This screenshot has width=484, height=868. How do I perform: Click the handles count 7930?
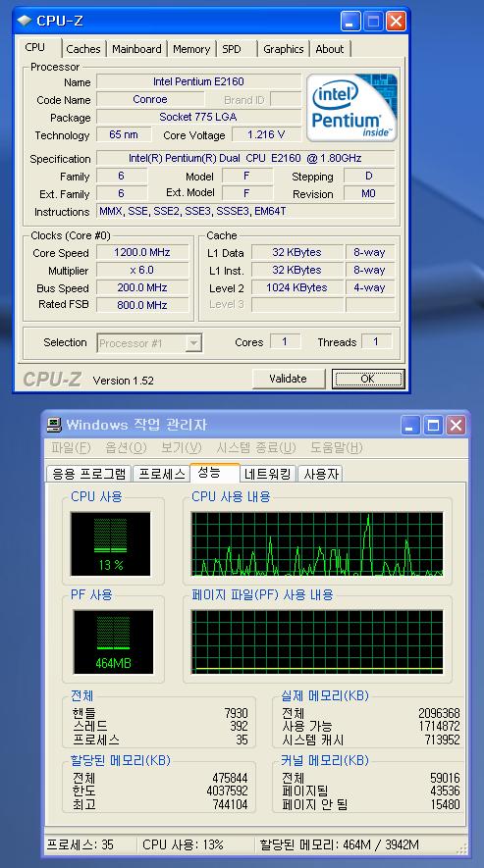click(x=236, y=714)
